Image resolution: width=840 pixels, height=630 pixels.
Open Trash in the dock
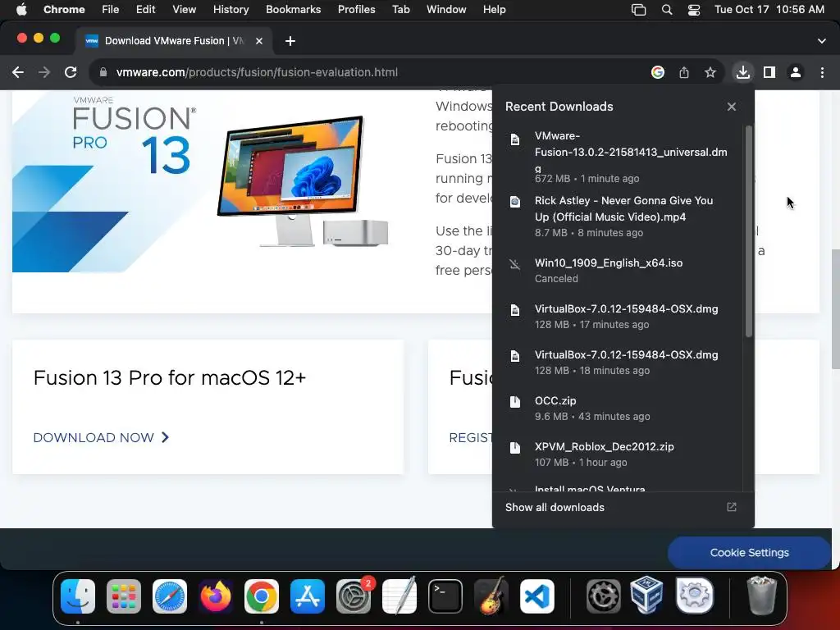pos(761,595)
